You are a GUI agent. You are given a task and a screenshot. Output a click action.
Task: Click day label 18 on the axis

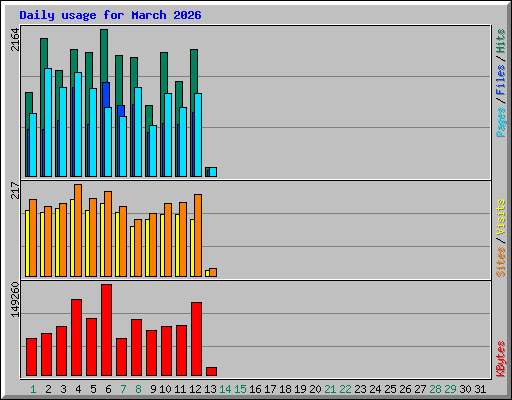tap(285, 389)
